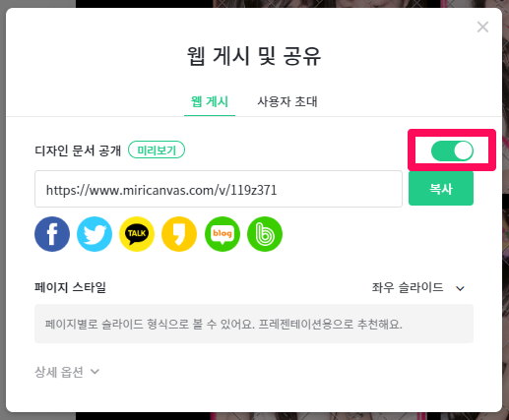Click the 상세 옵션 chevron arrow
Image resolution: width=509 pixels, height=420 pixels.
(95, 372)
